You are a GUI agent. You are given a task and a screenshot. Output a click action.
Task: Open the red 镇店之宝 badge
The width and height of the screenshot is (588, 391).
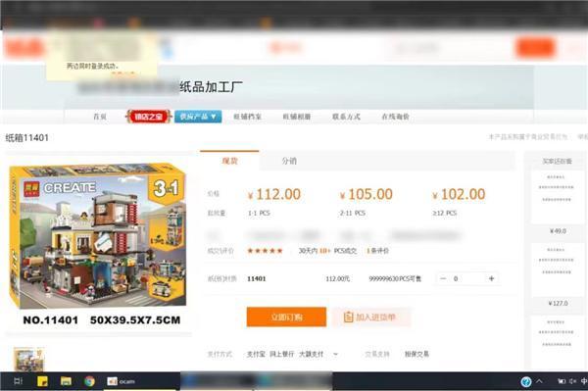(149, 117)
